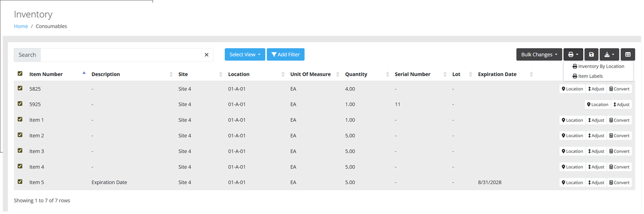644x214 pixels.
Task: Click Convert button for Item 2
Action: coord(619,136)
